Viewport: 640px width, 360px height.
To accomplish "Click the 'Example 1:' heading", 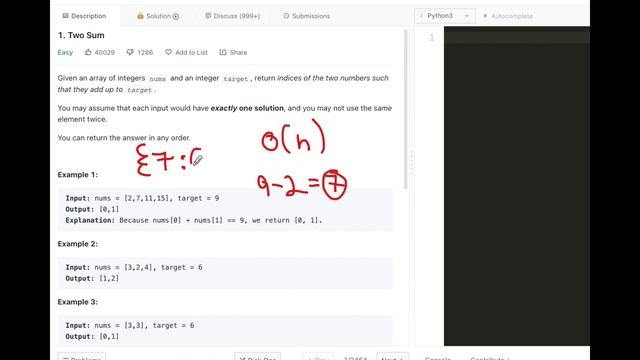I will click(x=78, y=175).
